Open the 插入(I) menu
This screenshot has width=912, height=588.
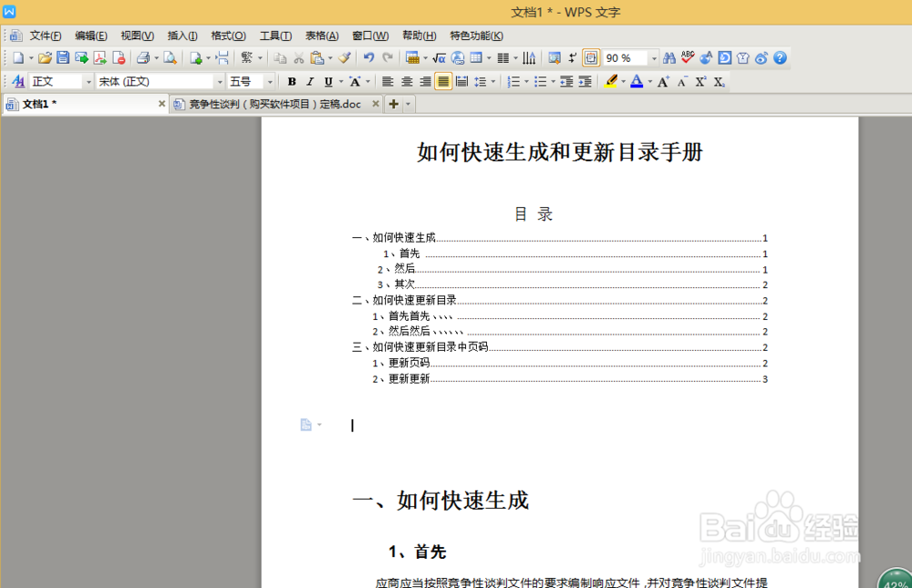182,36
